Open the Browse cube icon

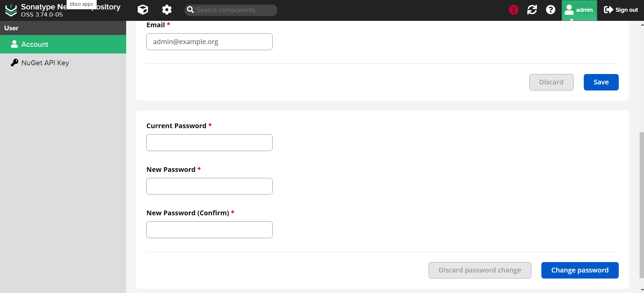tap(143, 10)
